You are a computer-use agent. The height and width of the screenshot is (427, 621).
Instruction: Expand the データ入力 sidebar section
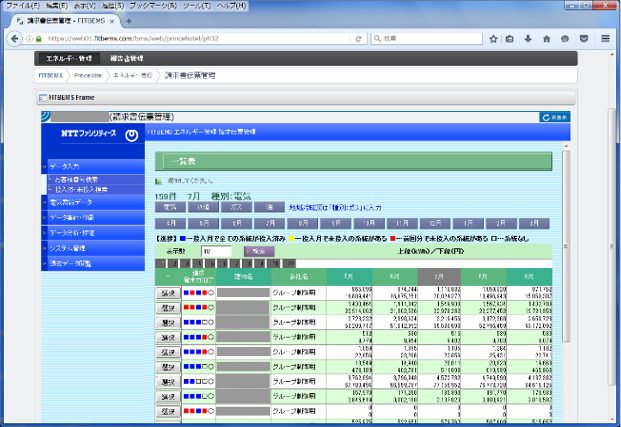tap(70, 166)
